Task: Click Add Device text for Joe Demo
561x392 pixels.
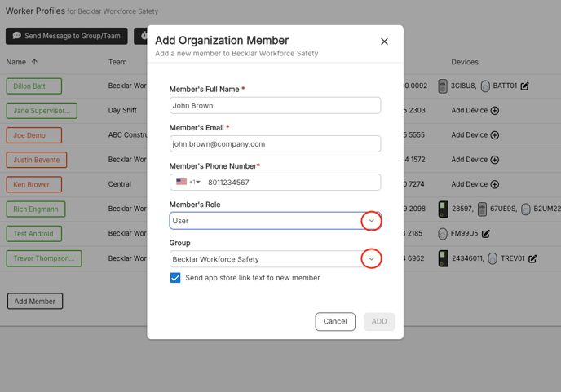Action: 470,135
